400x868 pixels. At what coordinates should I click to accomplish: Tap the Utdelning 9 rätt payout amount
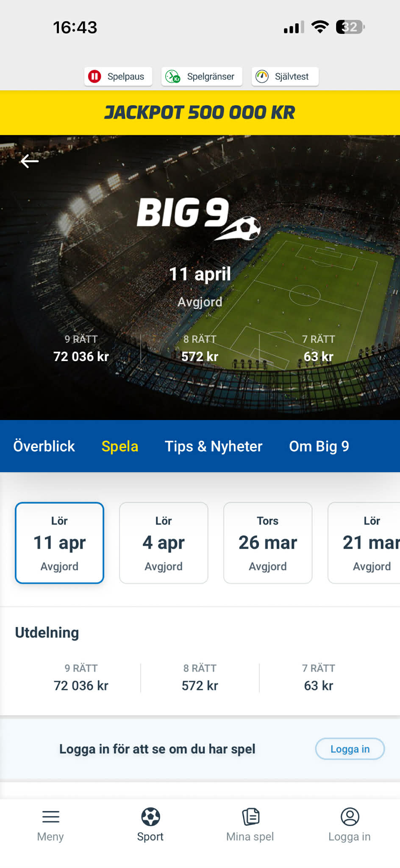(81, 686)
